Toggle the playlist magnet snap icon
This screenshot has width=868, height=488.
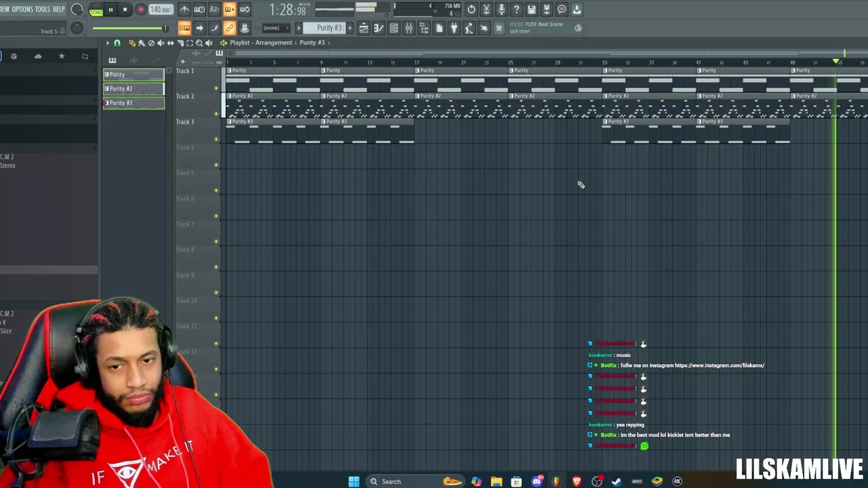[117, 43]
